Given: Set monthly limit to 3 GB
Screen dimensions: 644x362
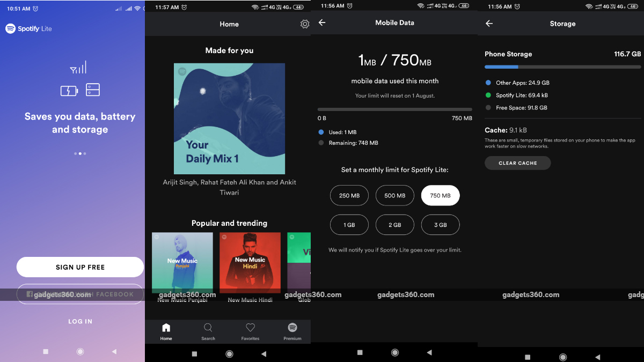Looking at the screenshot, I should pos(440,224).
